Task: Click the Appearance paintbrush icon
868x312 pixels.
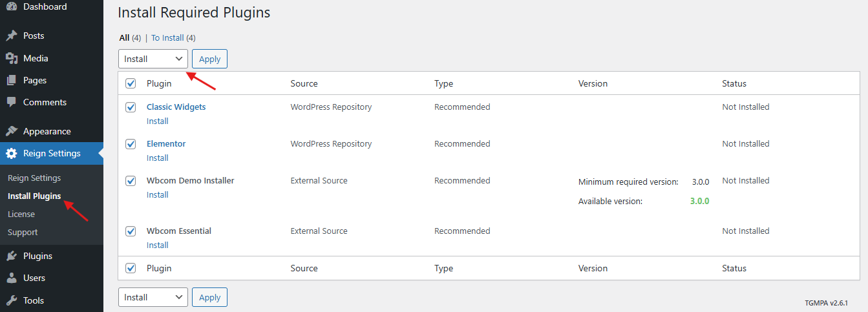Action: 11,131
